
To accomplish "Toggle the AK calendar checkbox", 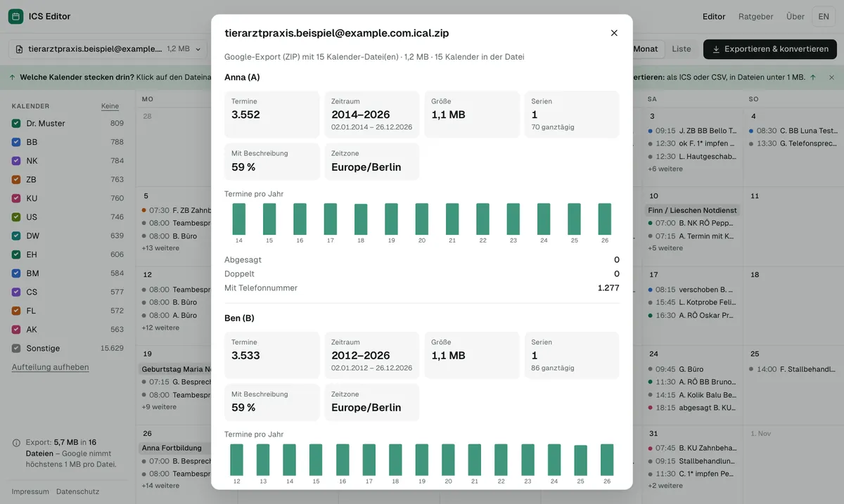I will click(x=16, y=330).
